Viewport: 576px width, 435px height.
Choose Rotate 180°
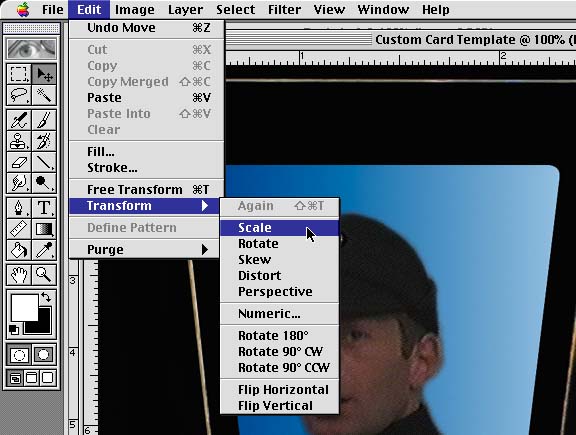(279, 335)
